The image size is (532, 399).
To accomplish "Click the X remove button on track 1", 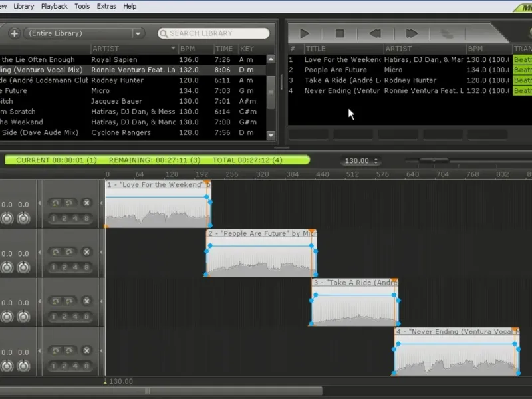I will (86, 203).
